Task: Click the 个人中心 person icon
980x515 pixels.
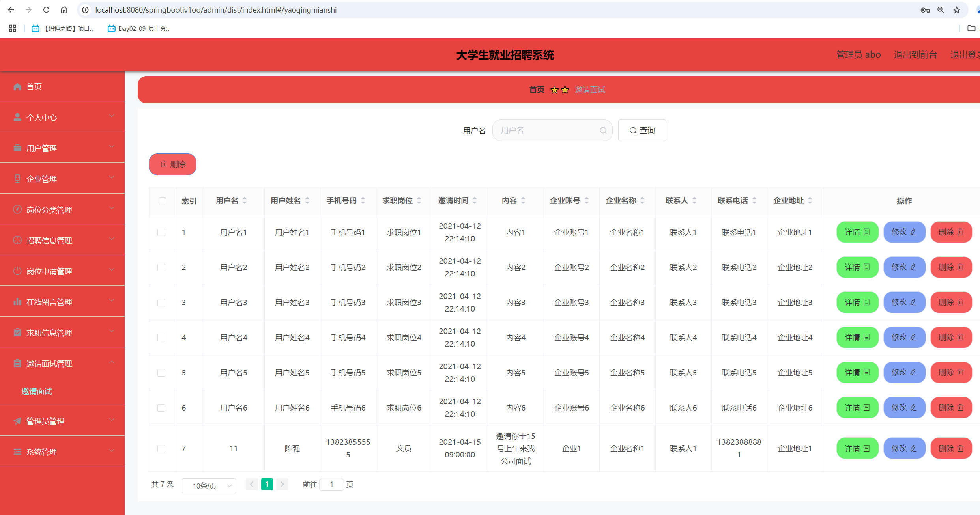Action: click(x=17, y=116)
